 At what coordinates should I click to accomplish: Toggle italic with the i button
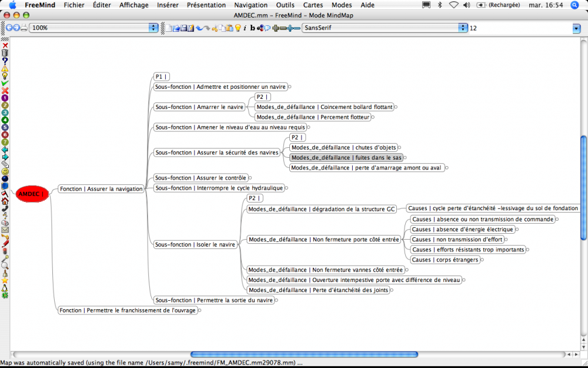(x=245, y=28)
